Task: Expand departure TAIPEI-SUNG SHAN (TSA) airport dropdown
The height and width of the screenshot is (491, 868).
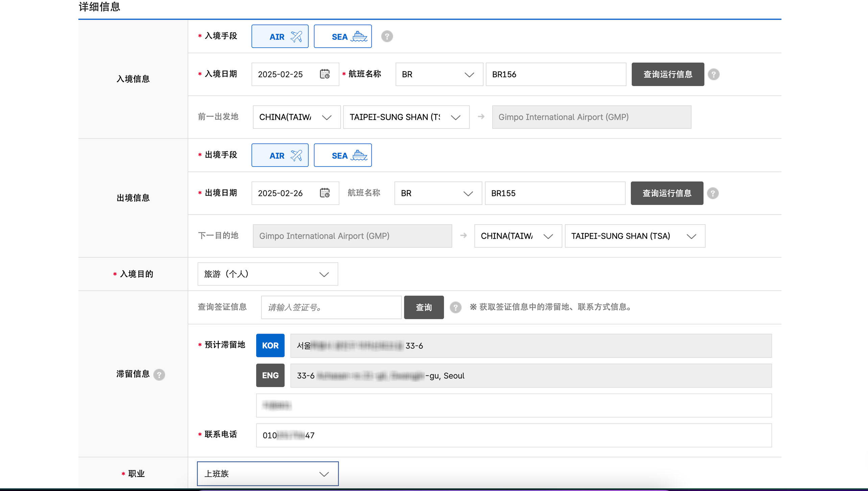Action: 634,236
